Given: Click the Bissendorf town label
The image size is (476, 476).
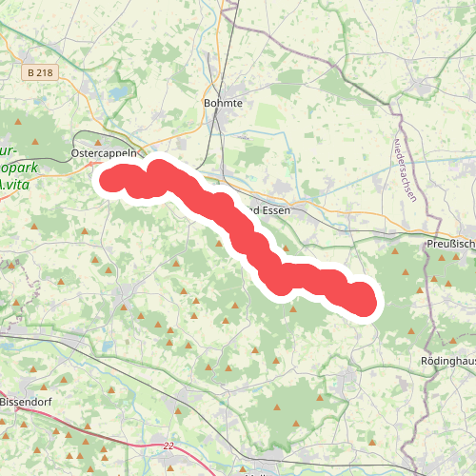Looking at the screenshot, I should 26,402.
